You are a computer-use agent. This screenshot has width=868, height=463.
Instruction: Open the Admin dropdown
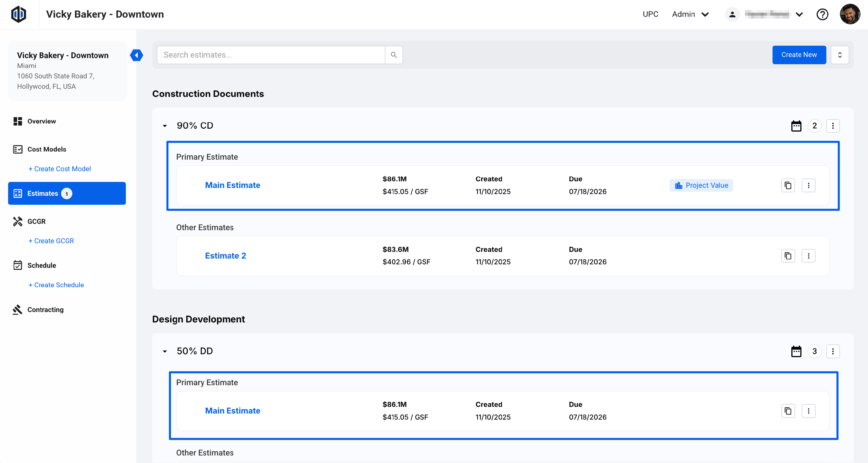coord(690,14)
